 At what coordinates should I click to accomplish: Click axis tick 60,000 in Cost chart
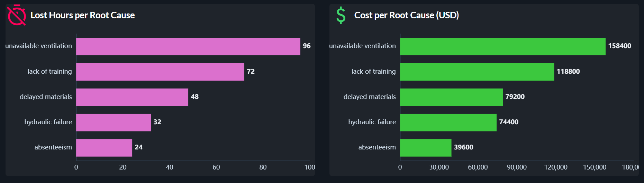(478, 167)
